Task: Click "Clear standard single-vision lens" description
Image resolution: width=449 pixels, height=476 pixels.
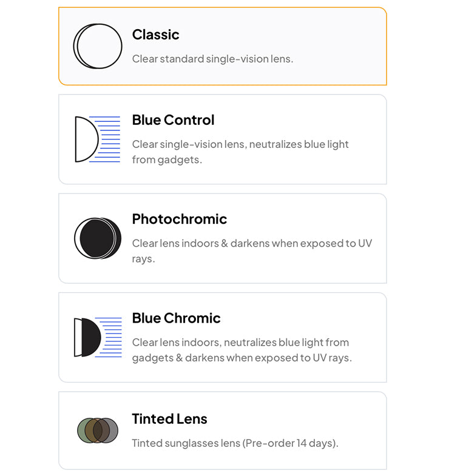Action: [x=212, y=59]
